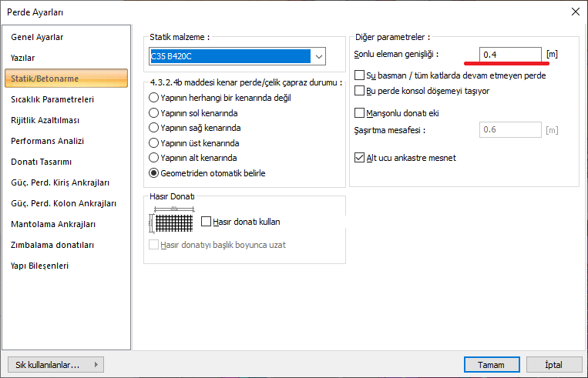Click the İptal button
The image size is (588, 378).
pyautogui.click(x=553, y=364)
